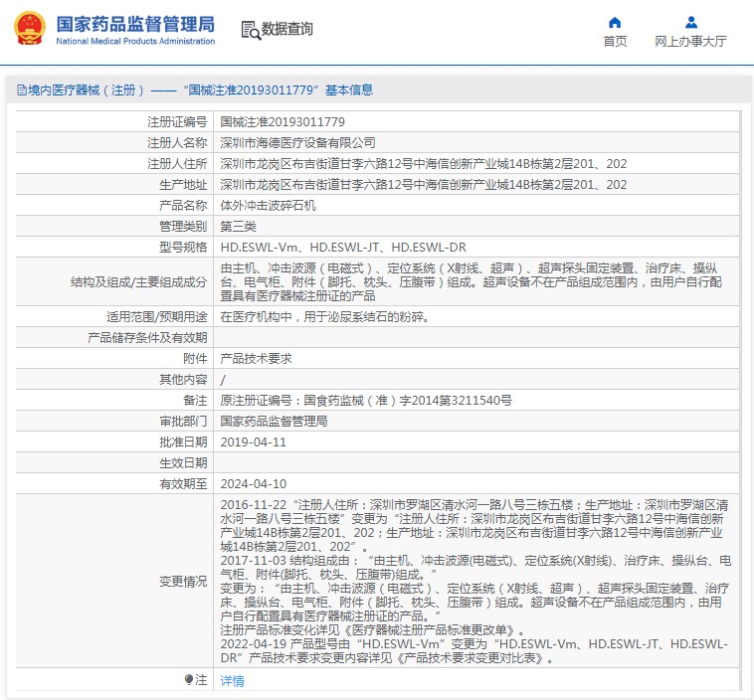Select registration number 国械注准20193011779 value

point(283,122)
